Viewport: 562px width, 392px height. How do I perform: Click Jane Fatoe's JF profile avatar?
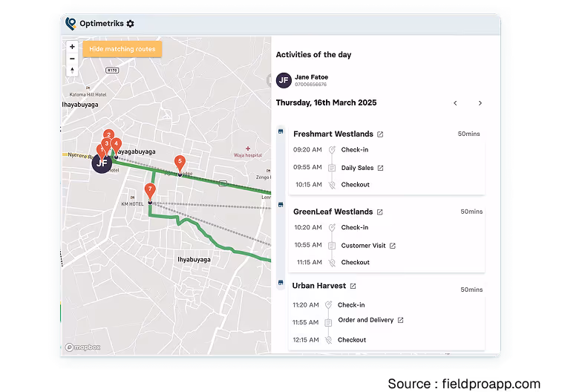click(284, 80)
